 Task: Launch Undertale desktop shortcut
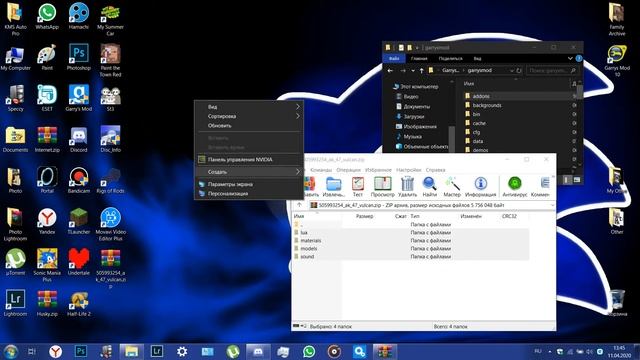tap(79, 262)
